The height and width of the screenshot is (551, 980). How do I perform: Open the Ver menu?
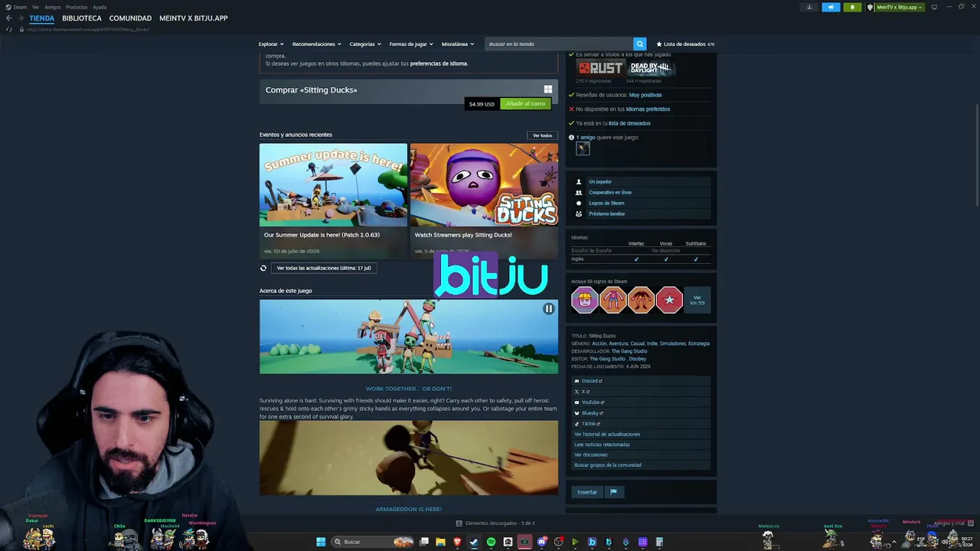[x=35, y=7]
